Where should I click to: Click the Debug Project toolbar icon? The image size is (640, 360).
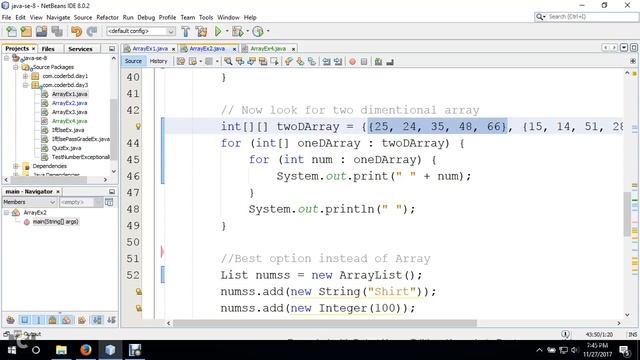(237, 31)
